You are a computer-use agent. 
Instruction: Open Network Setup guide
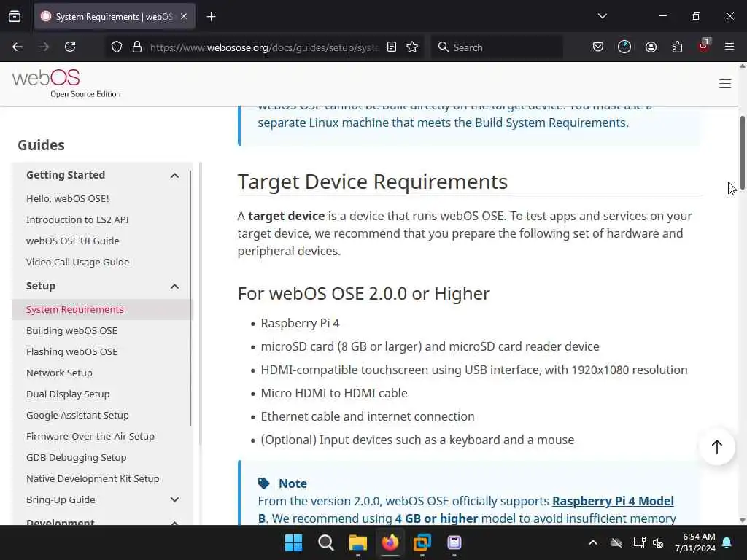pos(59,373)
